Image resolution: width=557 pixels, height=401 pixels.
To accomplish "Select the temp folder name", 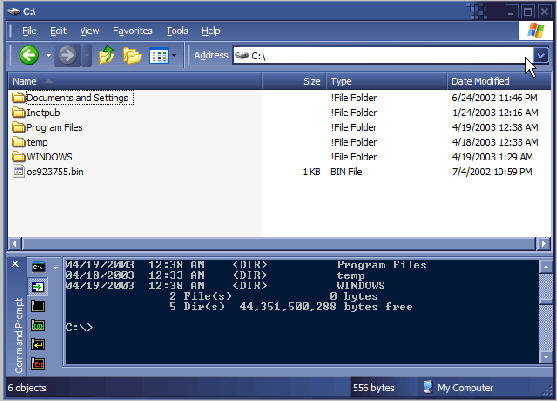I will click(x=37, y=142).
